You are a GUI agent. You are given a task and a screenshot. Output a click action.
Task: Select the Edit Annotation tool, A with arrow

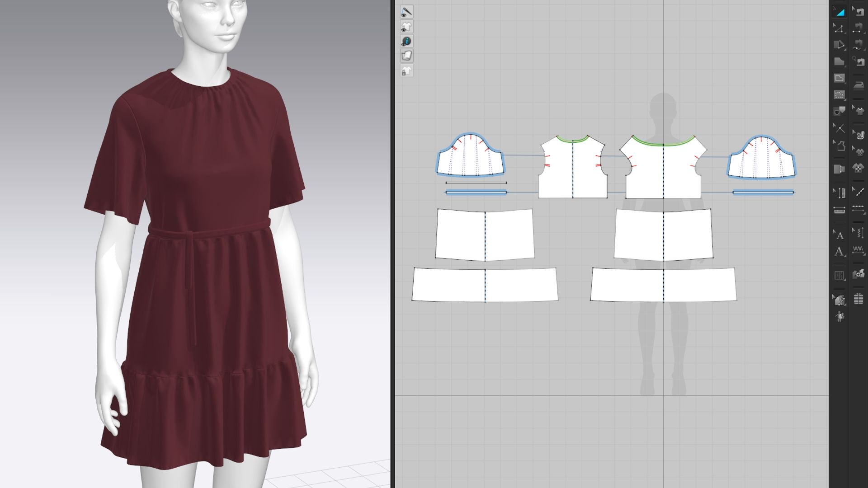(x=839, y=235)
